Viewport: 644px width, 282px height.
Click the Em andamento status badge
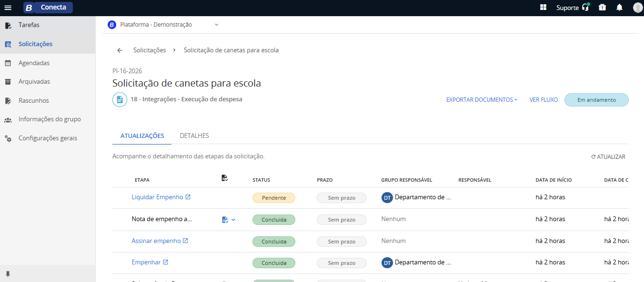coord(596,100)
